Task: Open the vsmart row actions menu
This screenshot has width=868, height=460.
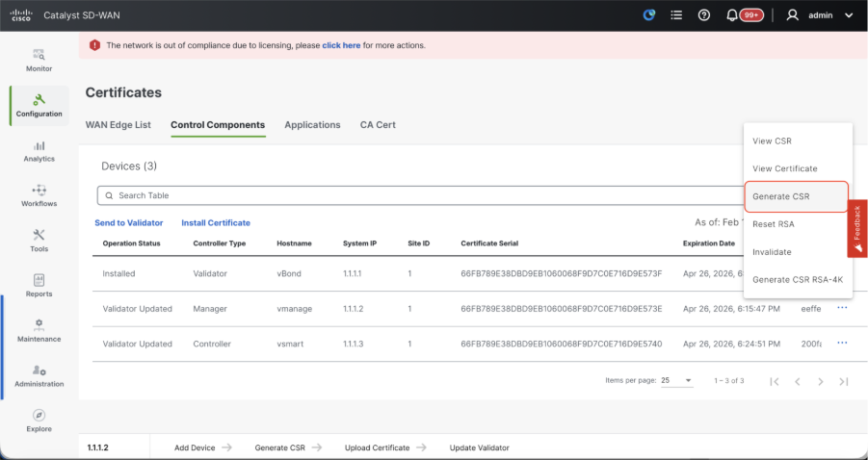Action: (x=842, y=344)
